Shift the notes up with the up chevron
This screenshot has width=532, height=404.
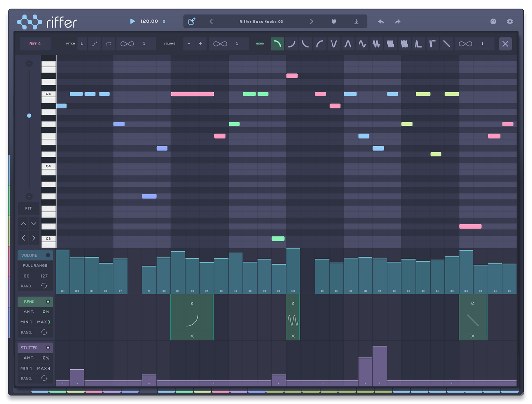point(23,224)
